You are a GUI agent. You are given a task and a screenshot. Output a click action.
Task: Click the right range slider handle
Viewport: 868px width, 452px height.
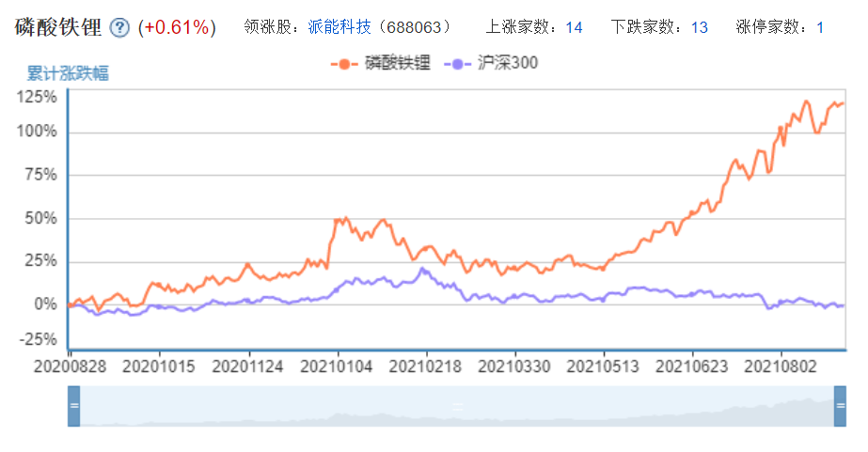[840, 406]
